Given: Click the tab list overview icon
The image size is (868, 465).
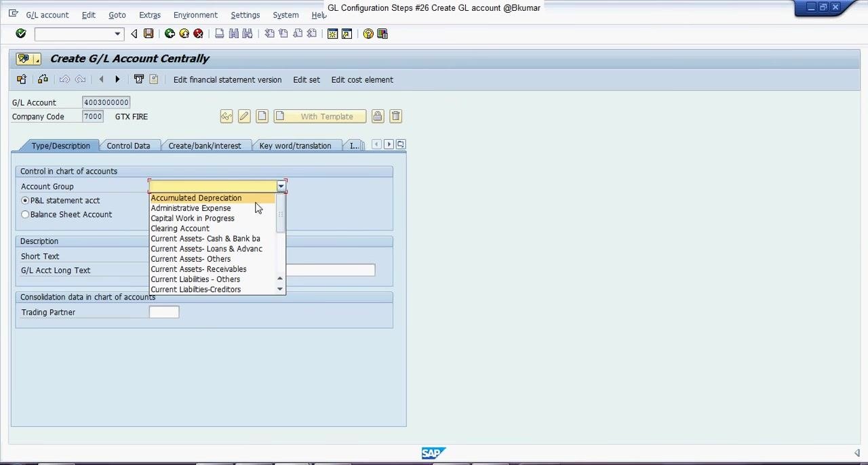Looking at the screenshot, I should [x=401, y=144].
